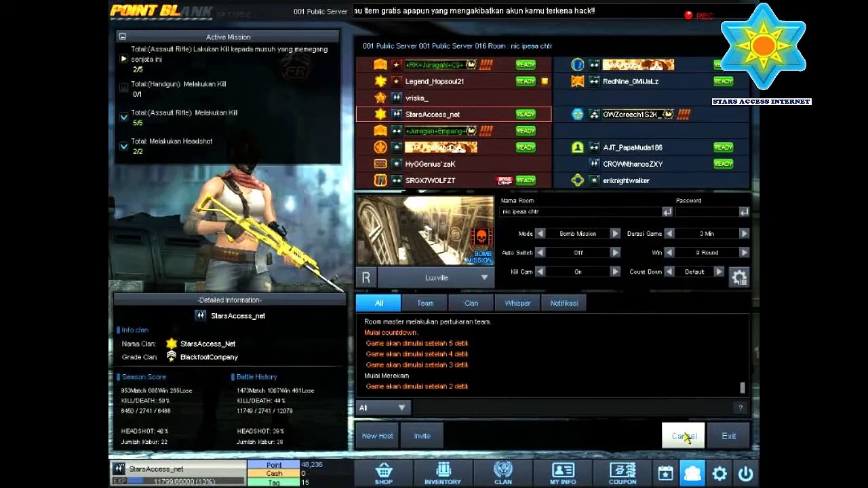Collapse the Active Mission panel

122,37
